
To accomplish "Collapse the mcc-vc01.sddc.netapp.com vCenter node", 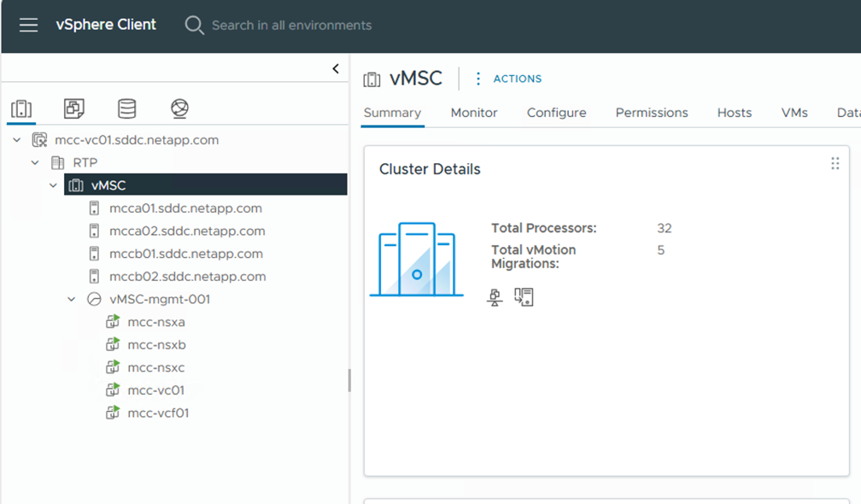I will [x=17, y=140].
